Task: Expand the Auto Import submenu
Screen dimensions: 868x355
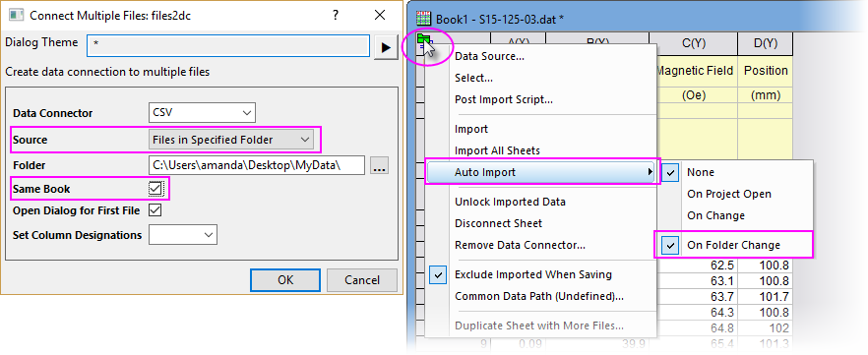Action: [x=542, y=172]
